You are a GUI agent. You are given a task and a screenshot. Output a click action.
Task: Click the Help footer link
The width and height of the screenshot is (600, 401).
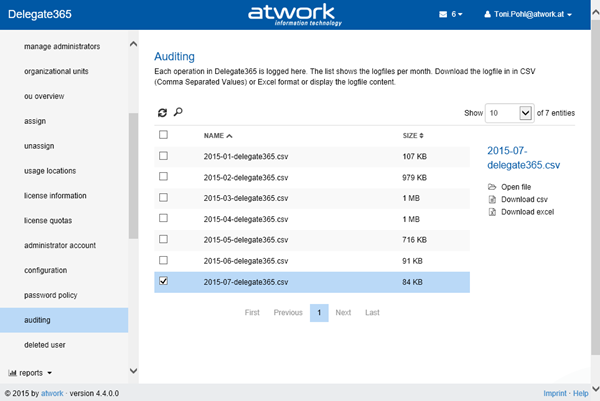click(580, 393)
